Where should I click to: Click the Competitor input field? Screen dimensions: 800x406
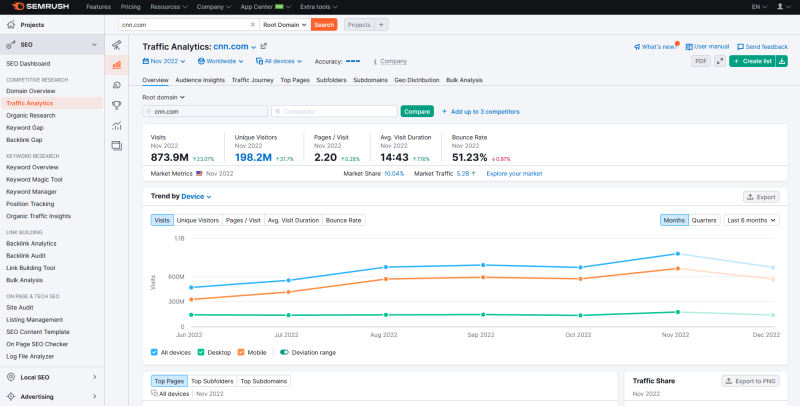coord(334,111)
